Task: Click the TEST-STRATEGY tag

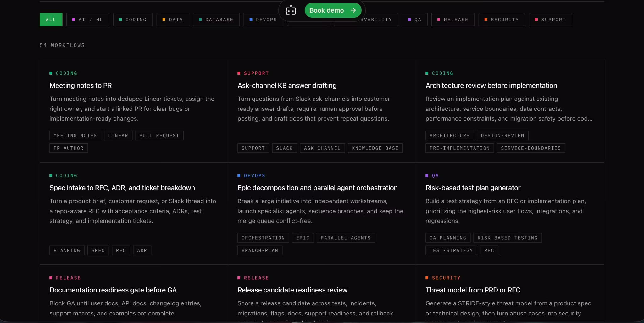Action: point(451,251)
